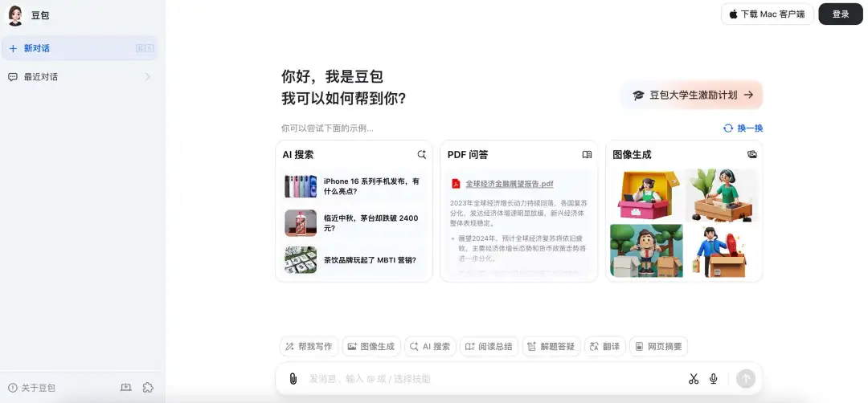Screen dimensions: 868x403
Task: Click the 豆包 name in sidebar header
Action: 40,15
